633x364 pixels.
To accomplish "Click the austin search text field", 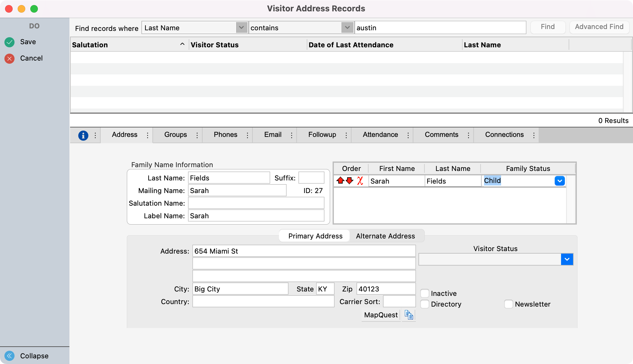I will (440, 27).
